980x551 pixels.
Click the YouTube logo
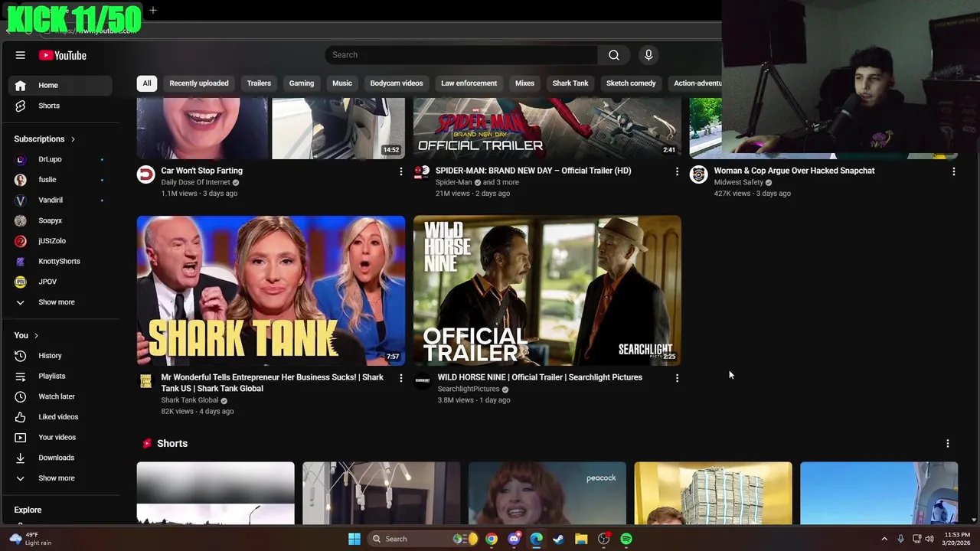(63, 55)
